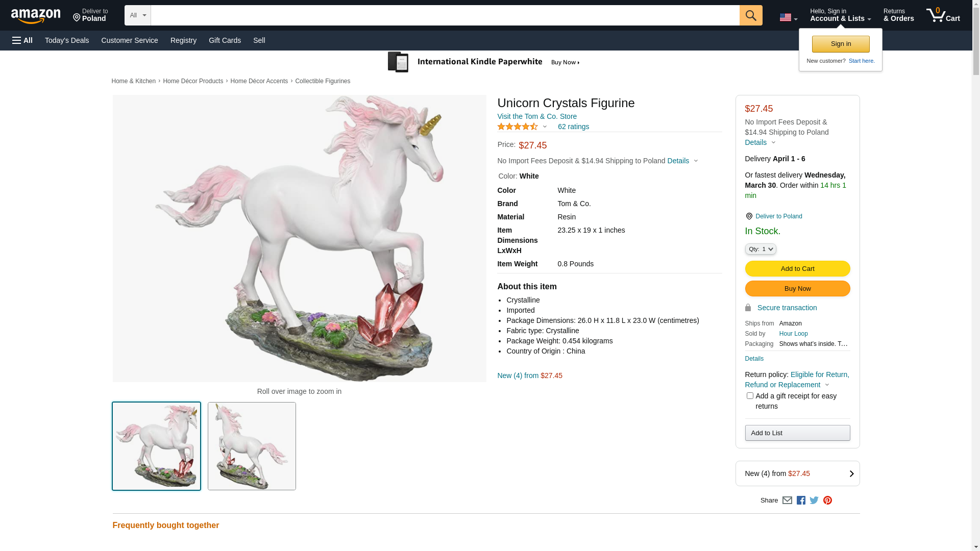Expand the Add to List dropdown
Image resolution: width=980 pixels, height=551 pixels.
797,433
